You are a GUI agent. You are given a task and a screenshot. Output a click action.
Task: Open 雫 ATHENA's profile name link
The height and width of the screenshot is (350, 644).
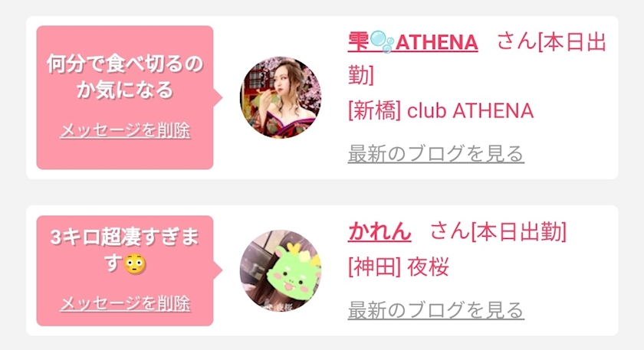pyautogui.click(x=412, y=43)
